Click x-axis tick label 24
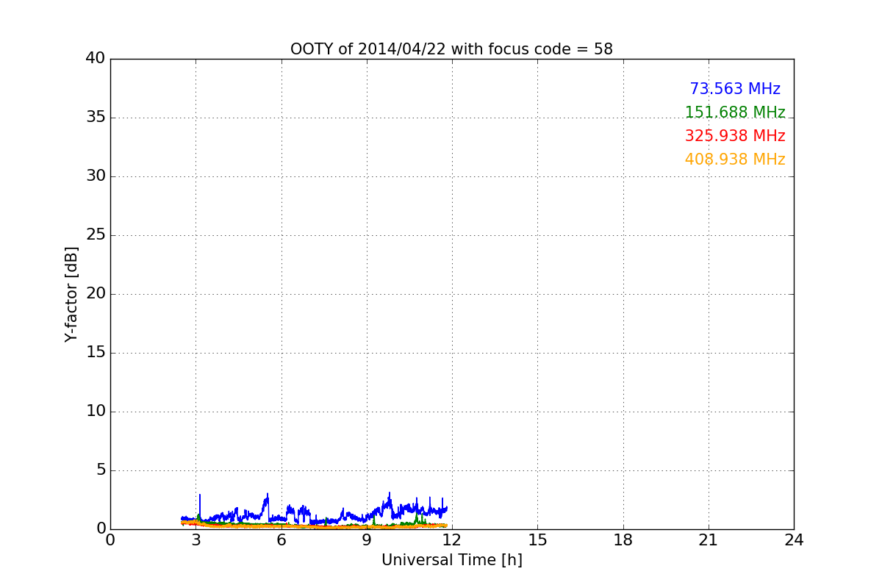Image resolution: width=882 pixels, height=588 pixels. point(794,539)
